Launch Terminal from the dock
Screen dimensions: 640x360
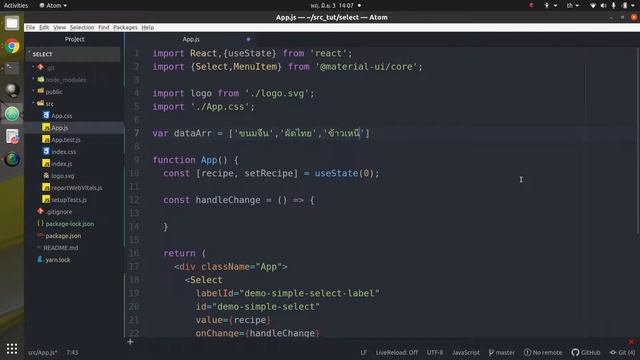coord(12,68)
